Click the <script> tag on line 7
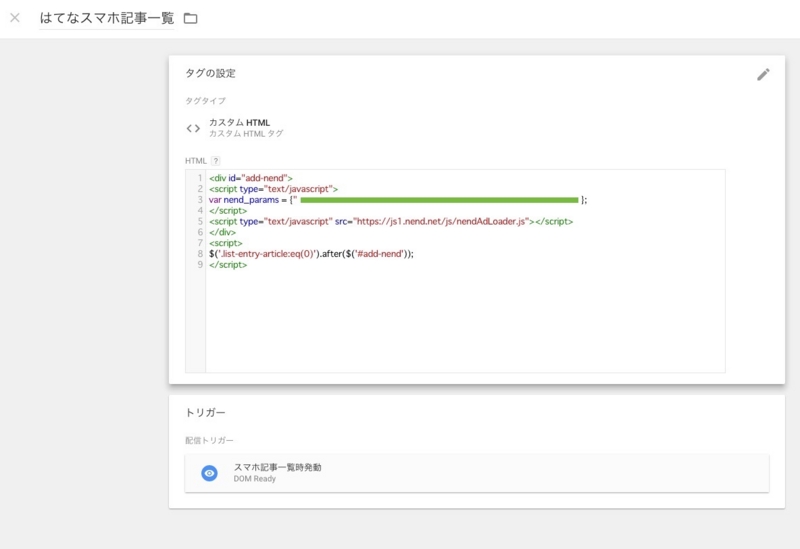 pyautogui.click(x=226, y=243)
